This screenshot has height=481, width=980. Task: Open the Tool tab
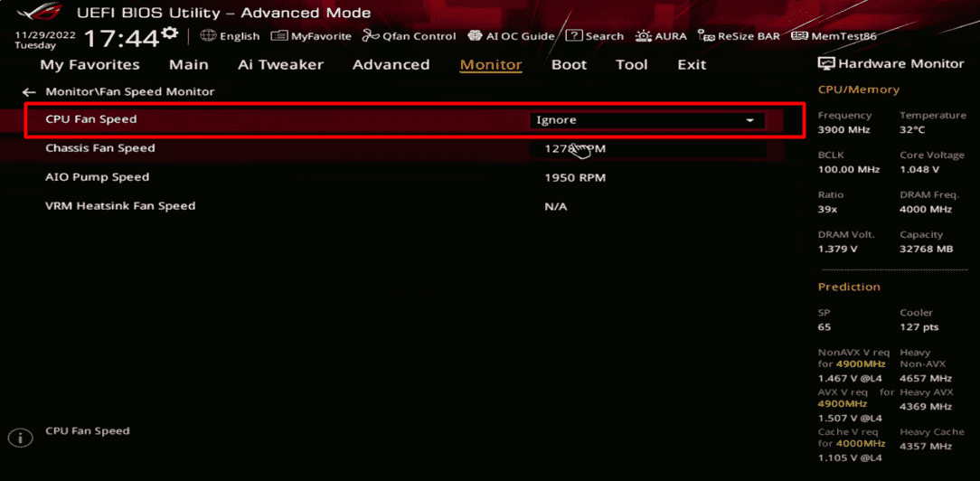631,65
